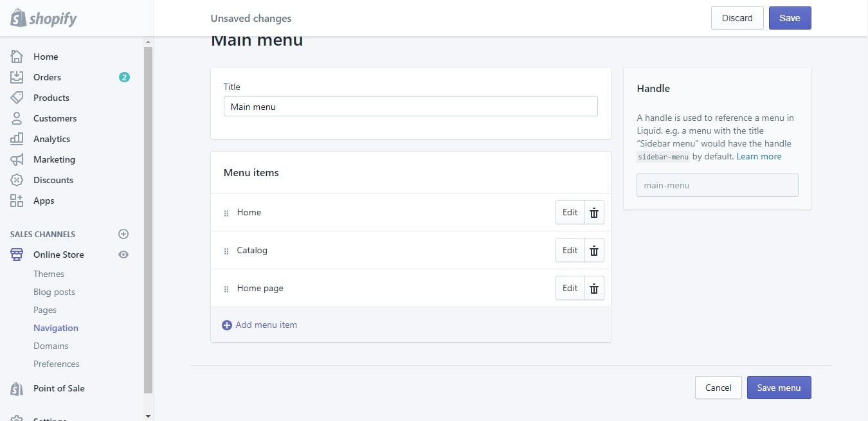Click the plus icon beside Add menu item
Screen dimensions: 868x421
[x=227, y=325]
